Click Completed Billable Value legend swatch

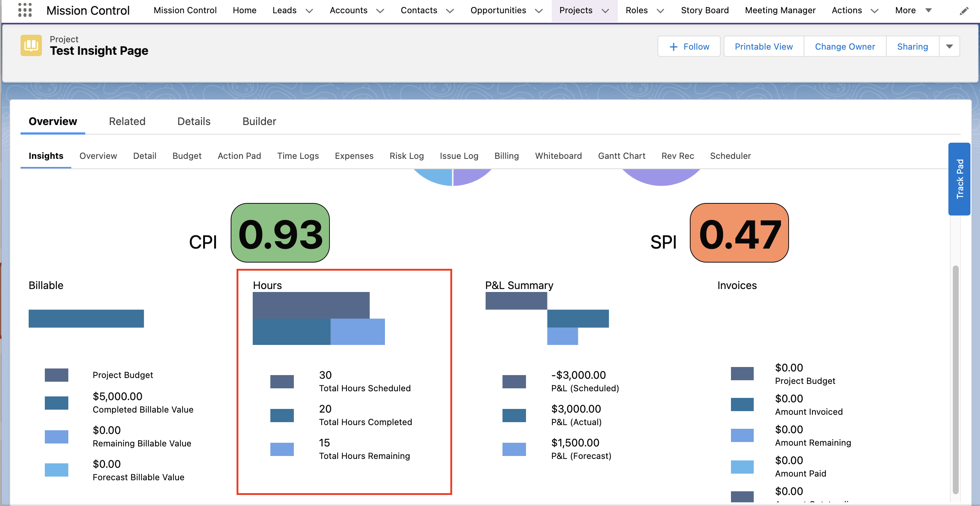(56, 403)
